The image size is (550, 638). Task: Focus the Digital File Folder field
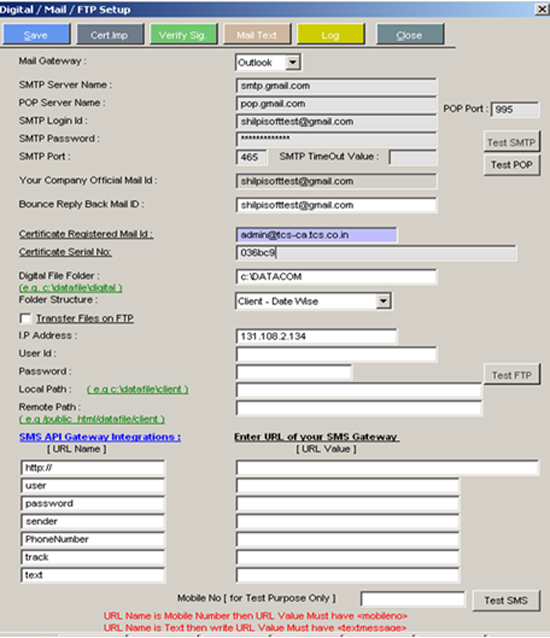(x=336, y=277)
